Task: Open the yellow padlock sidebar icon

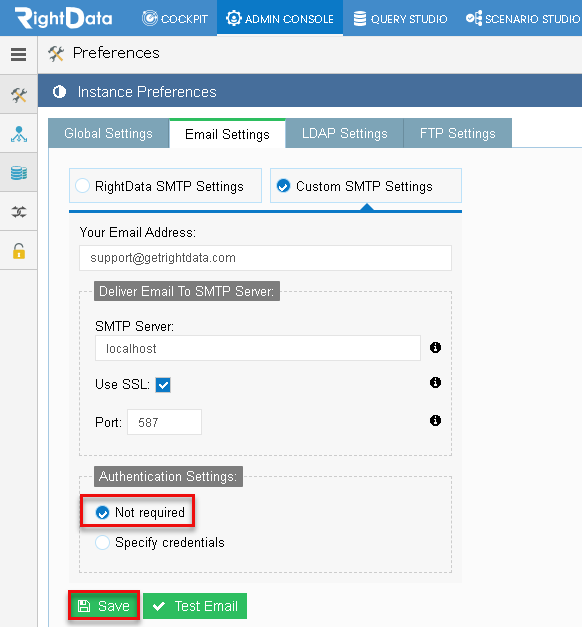Action: [x=19, y=251]
